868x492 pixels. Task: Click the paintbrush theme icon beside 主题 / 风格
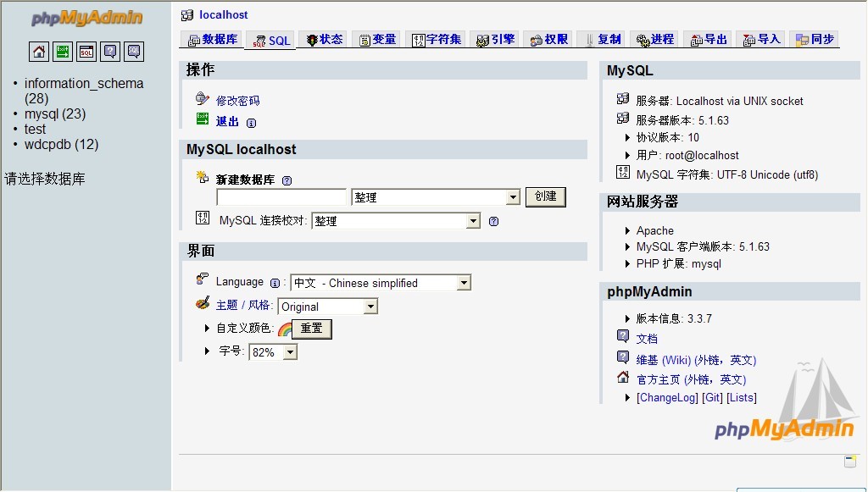[203, 303]
